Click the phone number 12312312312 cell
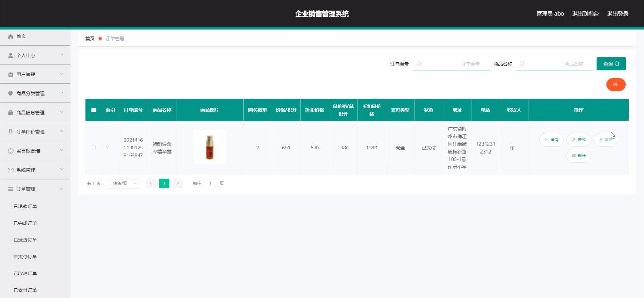This screenshot has height=298, width=644. 486,148
